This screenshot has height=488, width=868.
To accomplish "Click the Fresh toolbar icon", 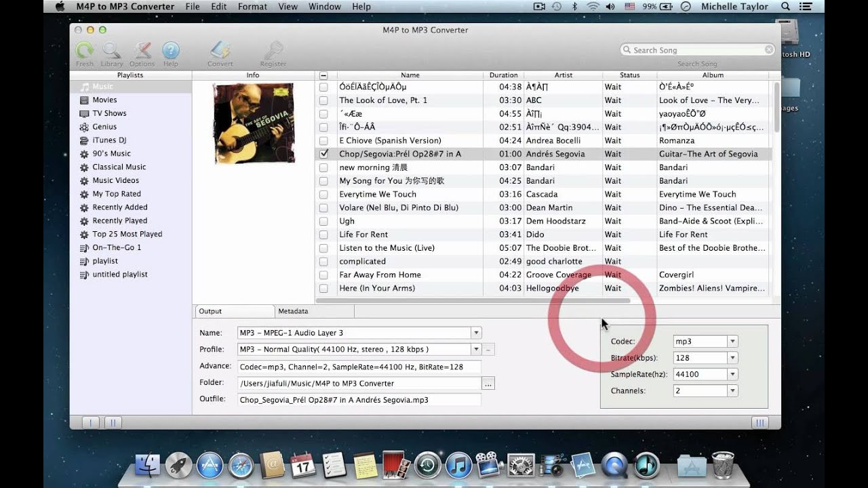I will pyautogui.click(x=85, y=52).
